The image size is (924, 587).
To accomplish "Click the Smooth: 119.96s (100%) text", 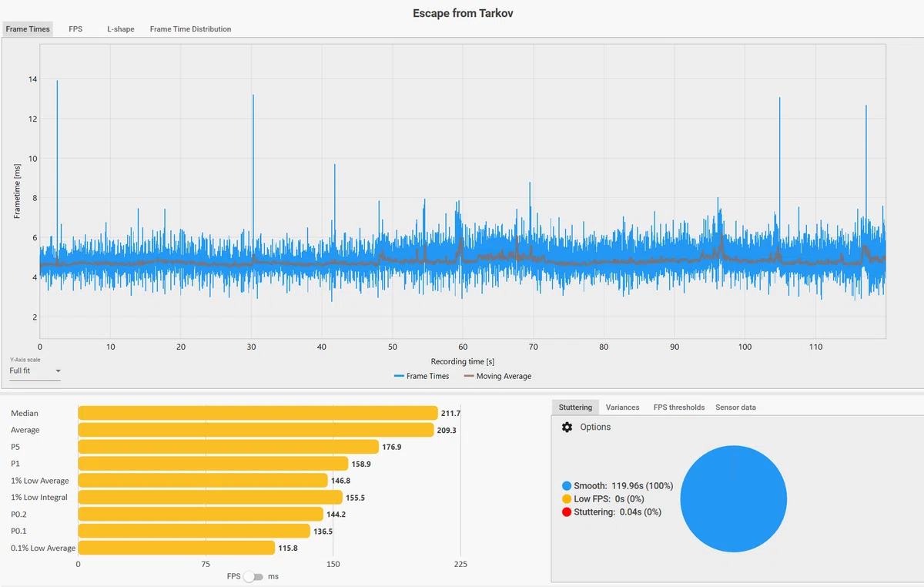I will coord(624,486).
